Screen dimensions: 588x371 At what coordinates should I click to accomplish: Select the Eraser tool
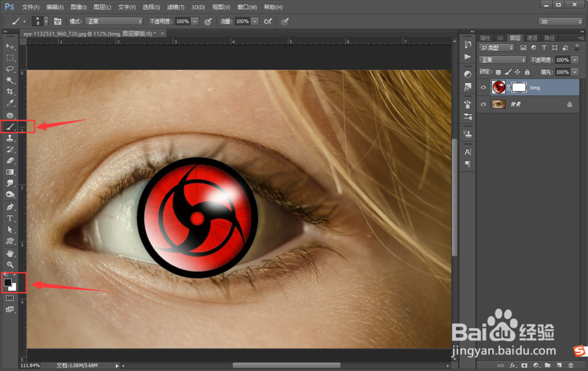click(10, 161)
